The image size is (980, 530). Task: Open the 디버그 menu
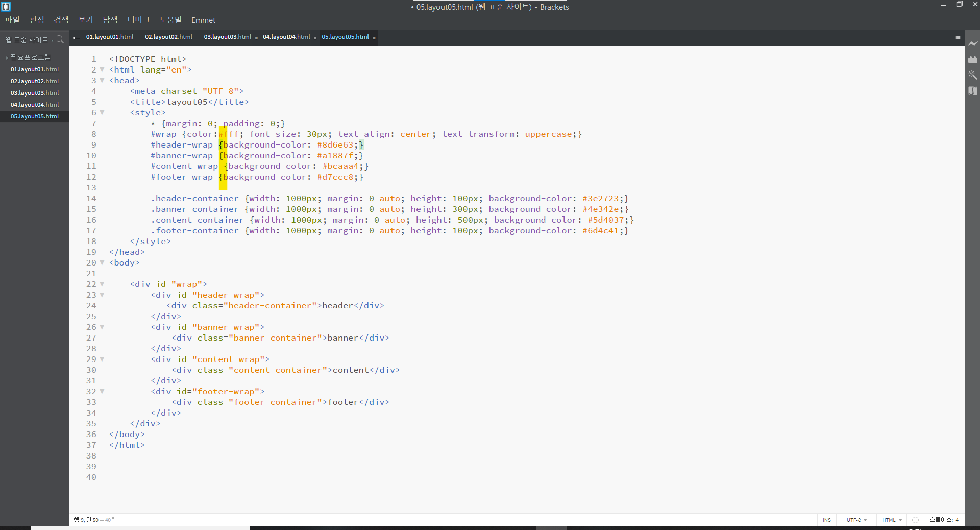139,20
